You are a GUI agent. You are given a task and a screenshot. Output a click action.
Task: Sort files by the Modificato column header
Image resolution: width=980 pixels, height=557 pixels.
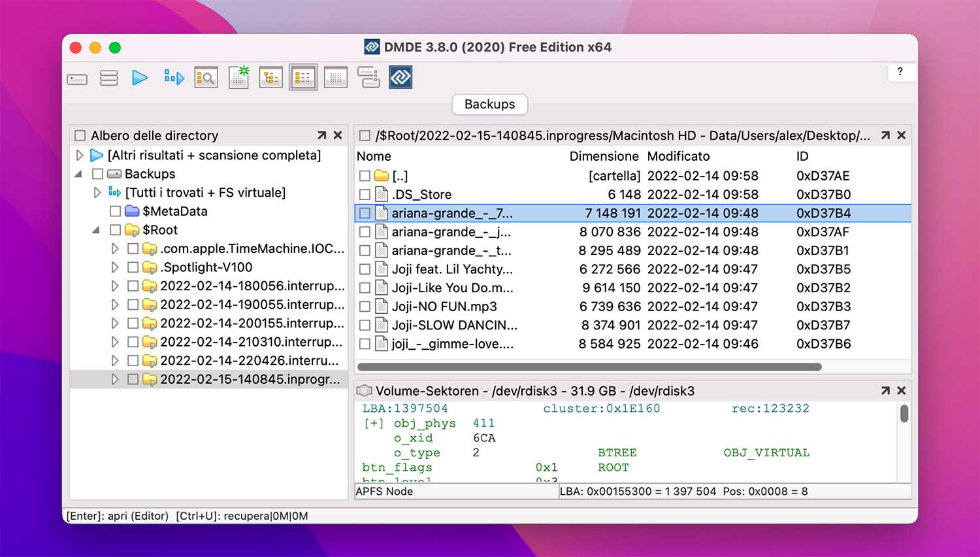[x=678, y=156]
